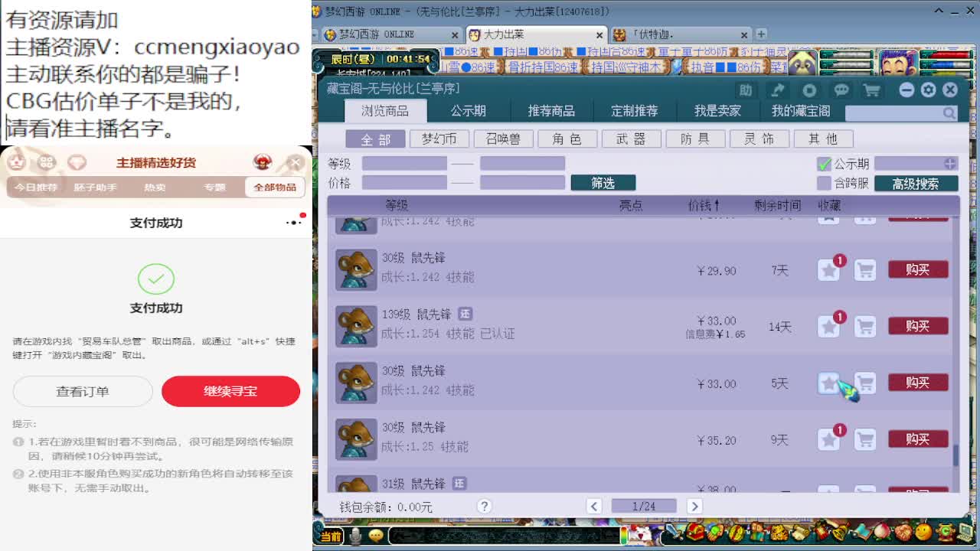The width and height of the screenshot is (980, 551).
Task: Add a new game window tab
Action: coord(761,34)
